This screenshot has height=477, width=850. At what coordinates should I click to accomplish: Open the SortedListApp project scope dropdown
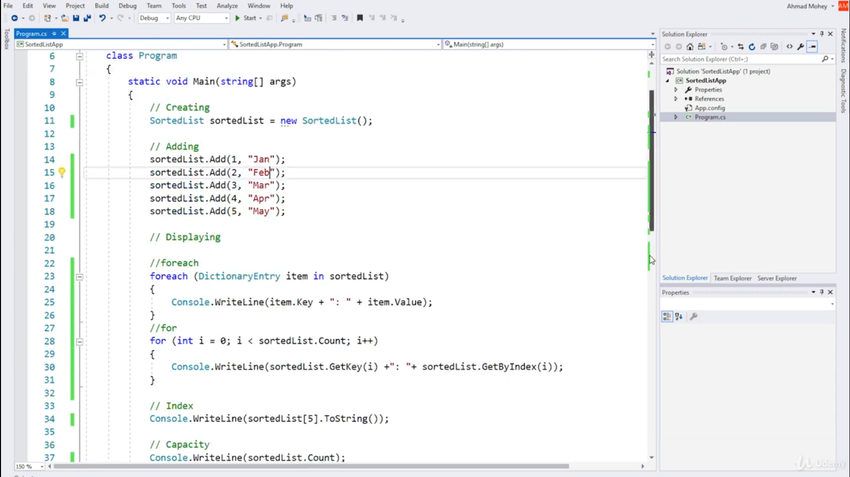click(121, 44)
